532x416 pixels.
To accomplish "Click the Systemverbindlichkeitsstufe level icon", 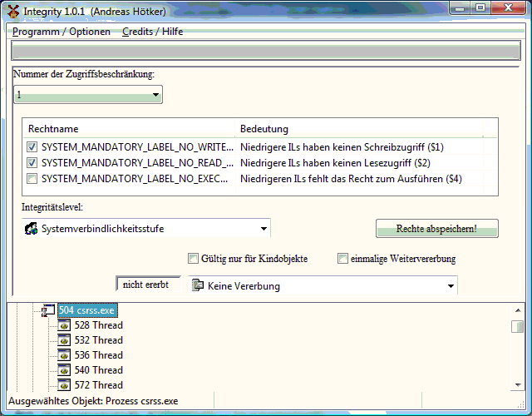I will (31, 229).
